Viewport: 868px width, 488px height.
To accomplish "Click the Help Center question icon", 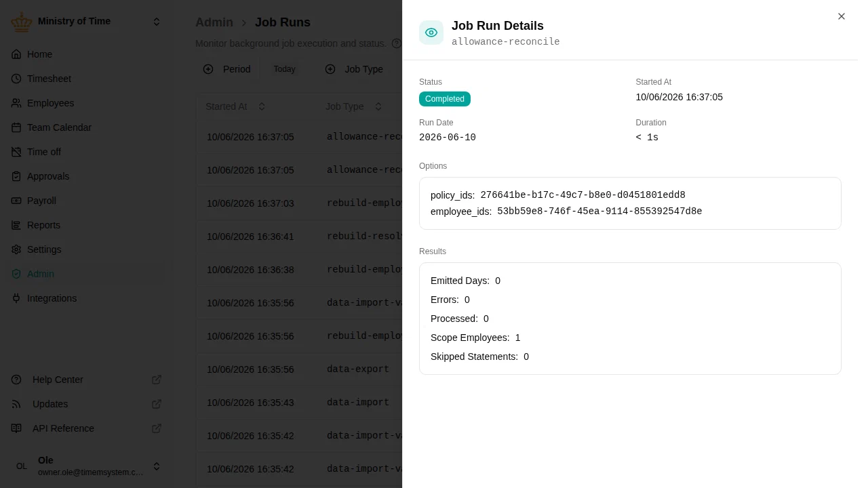I will 16,380.
